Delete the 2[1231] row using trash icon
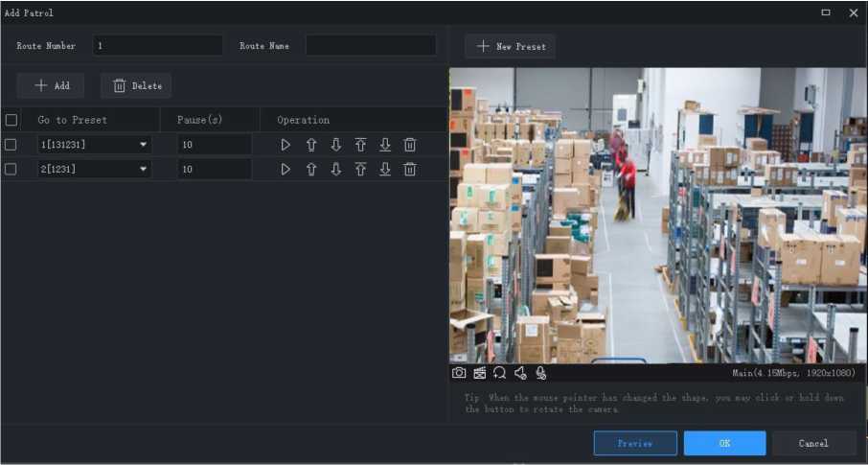The width and height of the screenshot is (868, 465). coord(410,170)
